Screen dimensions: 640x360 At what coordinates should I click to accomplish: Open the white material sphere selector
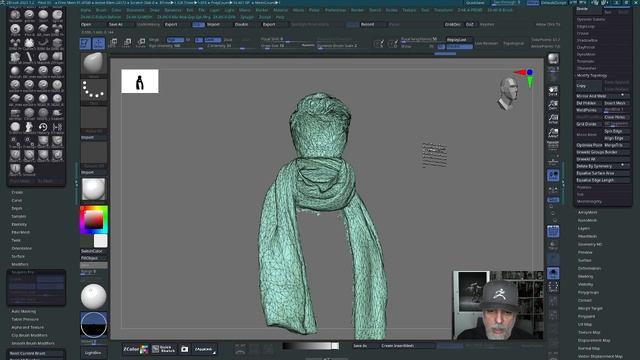93,189
